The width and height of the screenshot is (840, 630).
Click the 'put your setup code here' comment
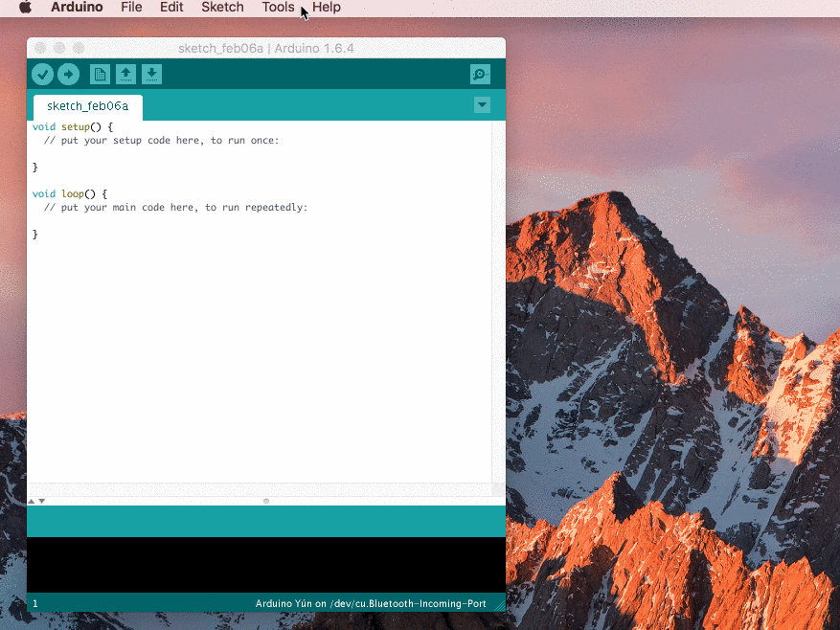[161, 141]
